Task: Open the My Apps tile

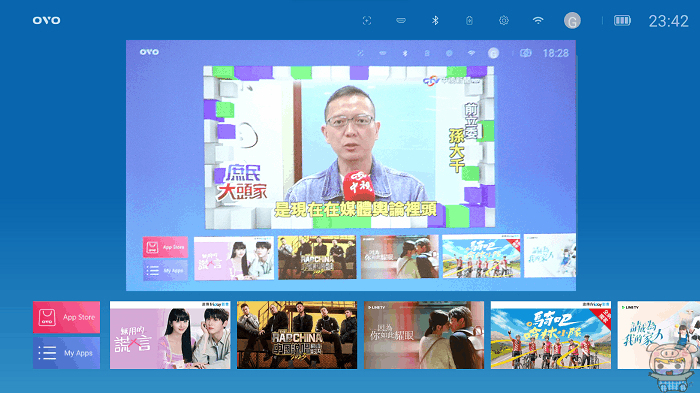Action: tap(67, 353)
